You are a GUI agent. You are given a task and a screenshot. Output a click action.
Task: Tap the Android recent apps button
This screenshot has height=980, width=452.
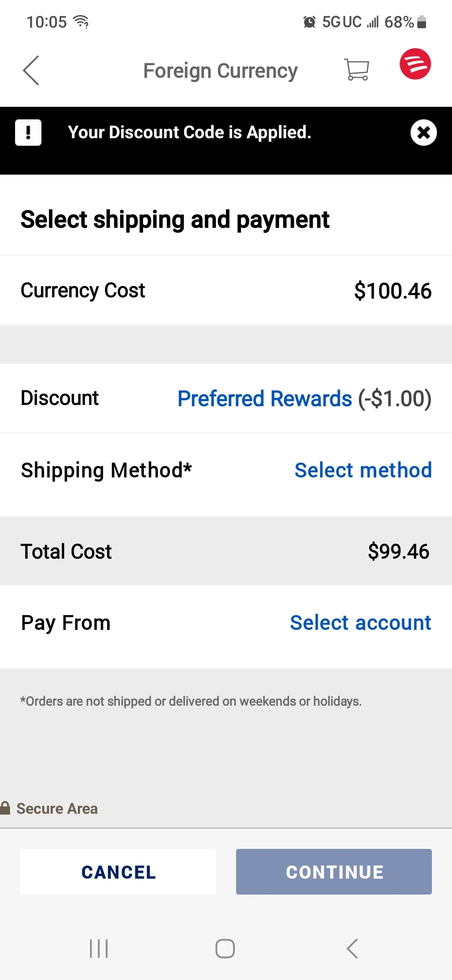coord(99,948)
